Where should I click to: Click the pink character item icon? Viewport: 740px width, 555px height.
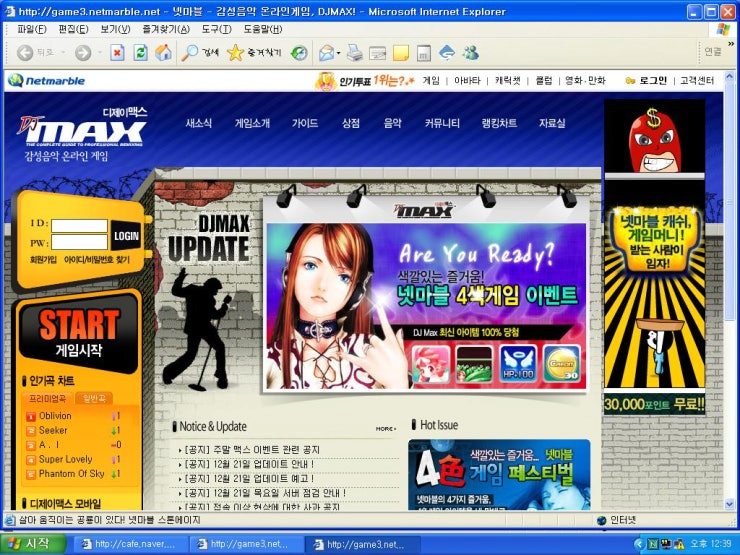point(431,363)
